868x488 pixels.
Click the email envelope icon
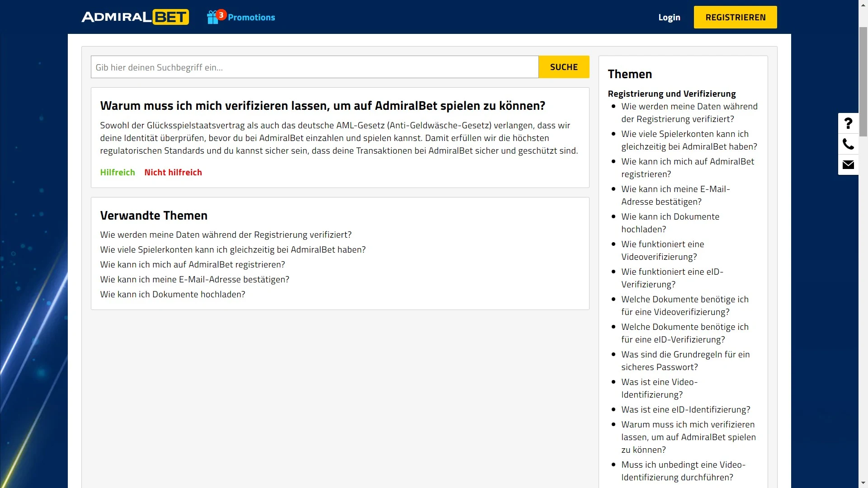tap(848, 165)
